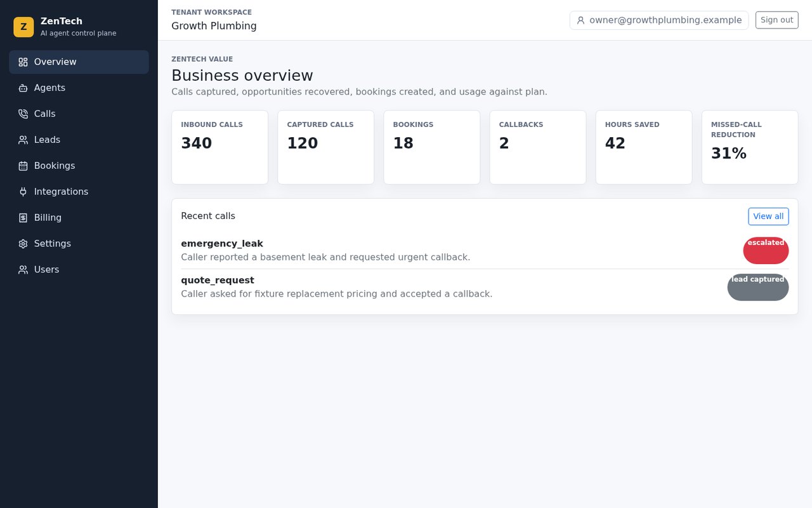Click the Agents robot icon
Screen dimensions: 812x508
pos(23,88)
